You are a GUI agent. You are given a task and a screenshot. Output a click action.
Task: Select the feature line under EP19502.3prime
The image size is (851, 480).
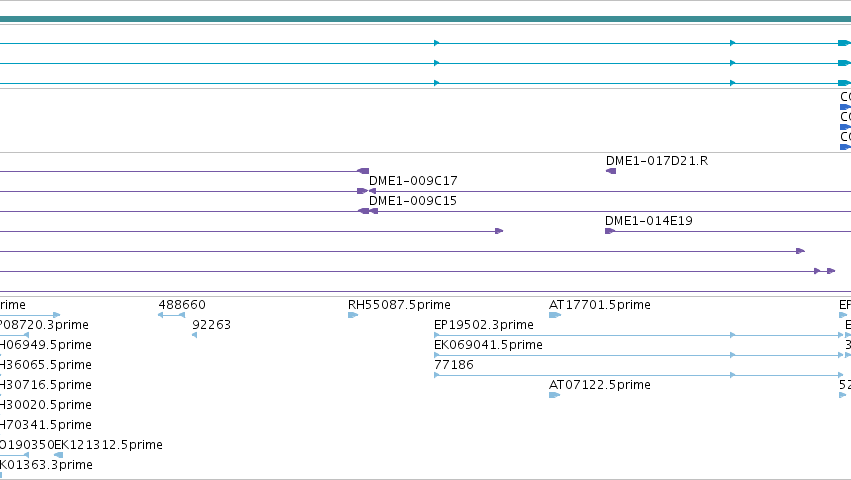click(x=638, y=335)
